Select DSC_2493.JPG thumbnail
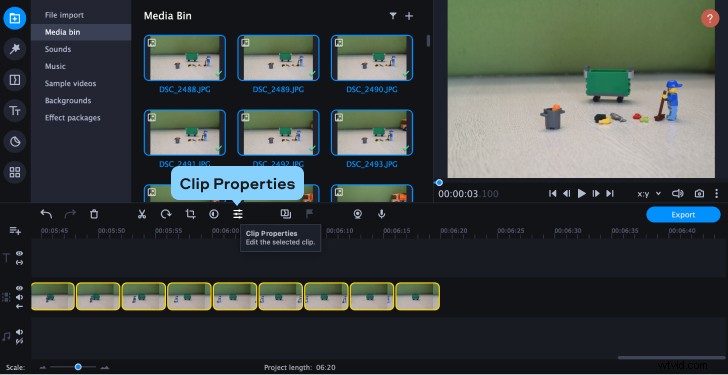This screenshot has width=728, height=375. 372,132
